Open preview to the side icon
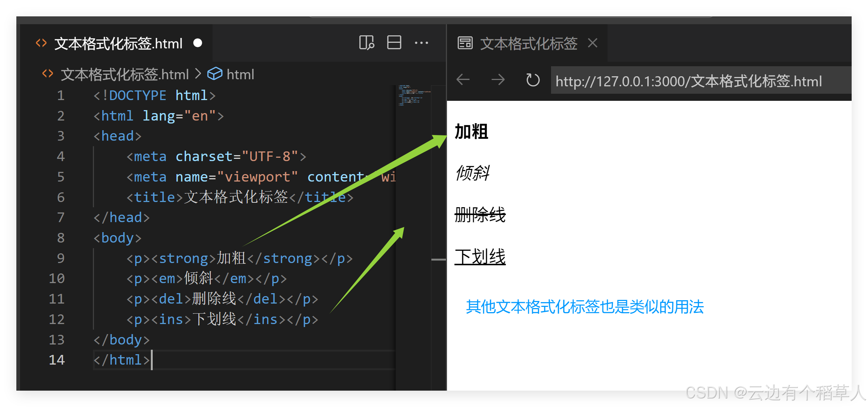 (x=366, y=43)
